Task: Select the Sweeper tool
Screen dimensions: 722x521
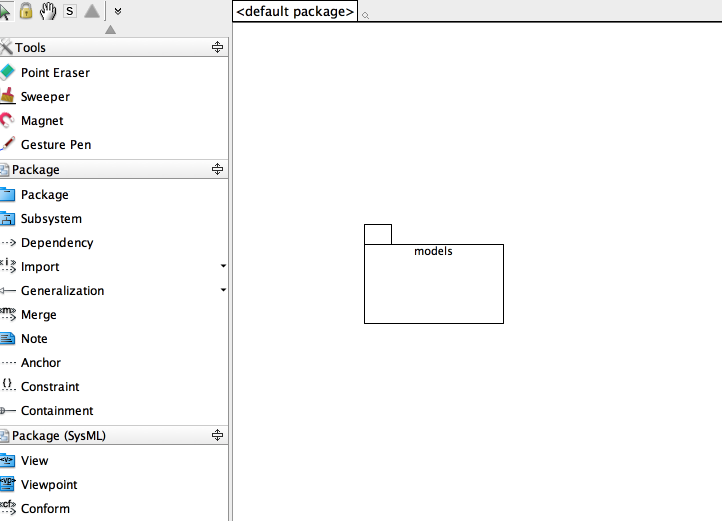Action: [x=114, y=96]
